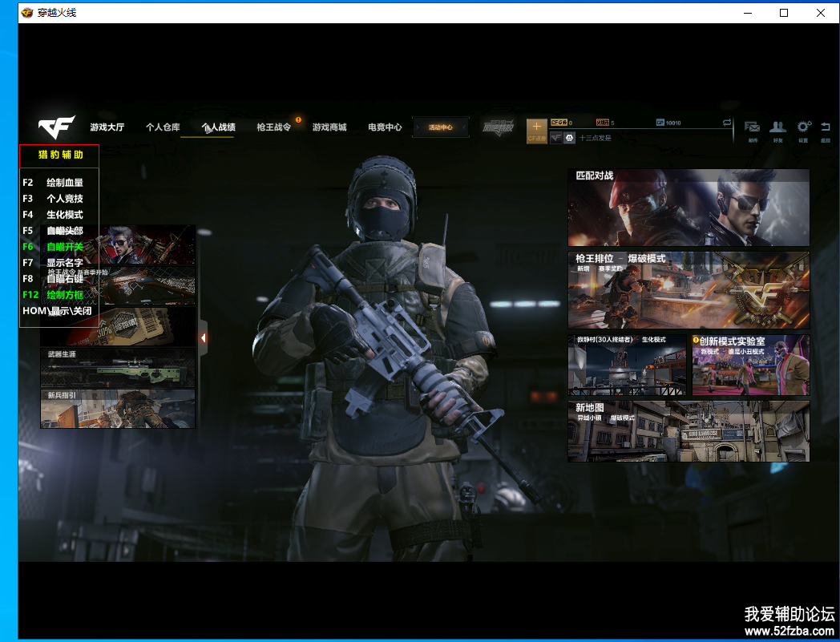Open the 活动中心 button
Image resolution: width=840 pixels, height=642 pixels.
440,127
